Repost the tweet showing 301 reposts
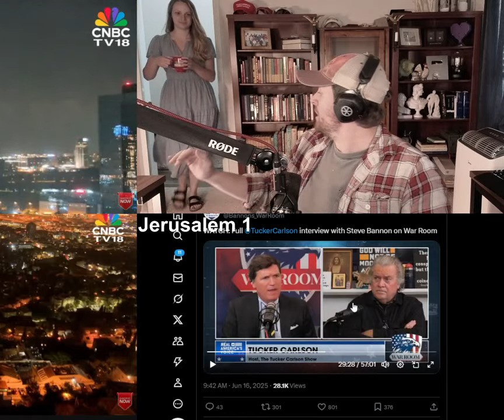504x420 pixels. (271, 407)
